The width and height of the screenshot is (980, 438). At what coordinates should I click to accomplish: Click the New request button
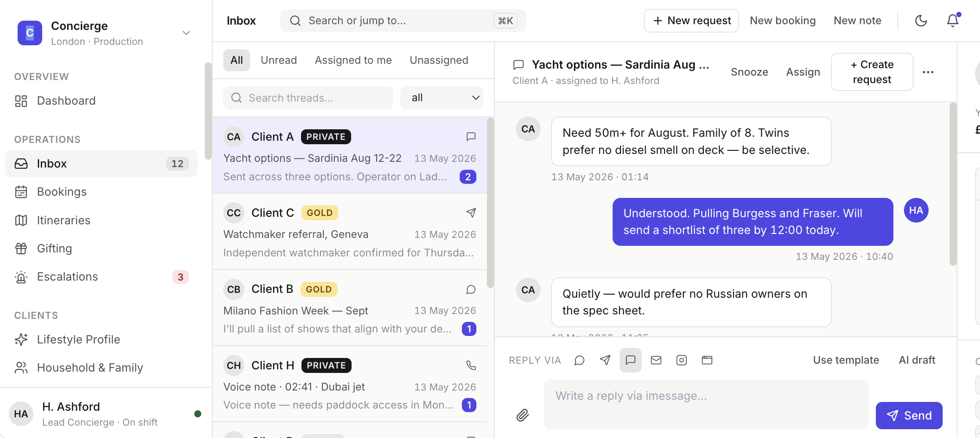691,21
